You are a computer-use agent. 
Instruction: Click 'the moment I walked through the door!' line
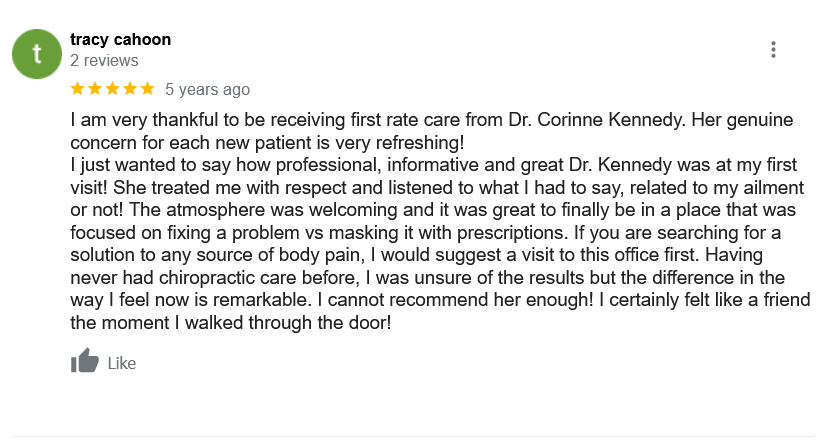pos(231,322)
